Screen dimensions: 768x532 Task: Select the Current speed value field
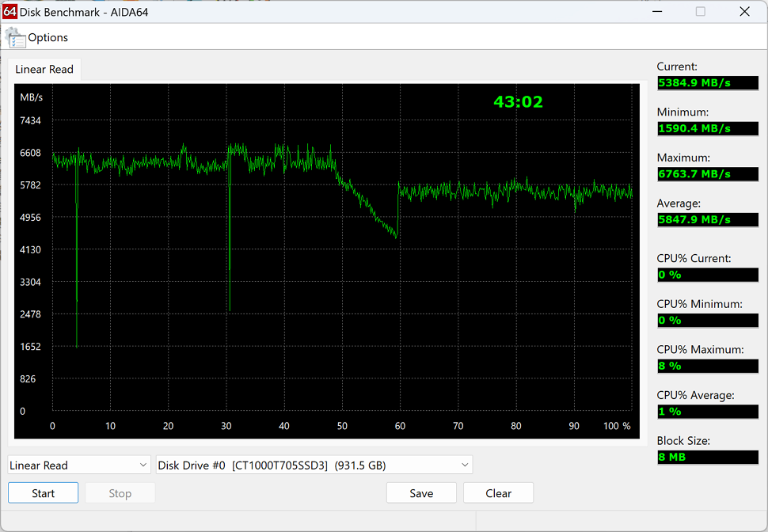point(708,83)
